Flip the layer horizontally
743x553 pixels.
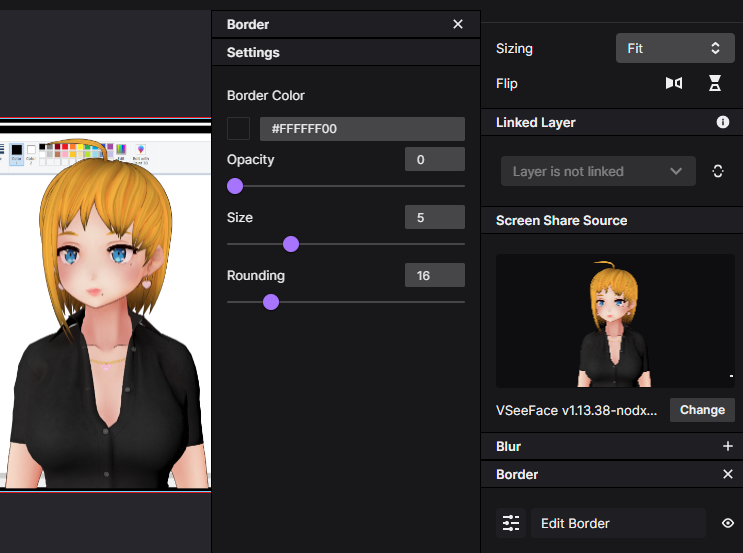pyautogui.click(x=674, y=83)
